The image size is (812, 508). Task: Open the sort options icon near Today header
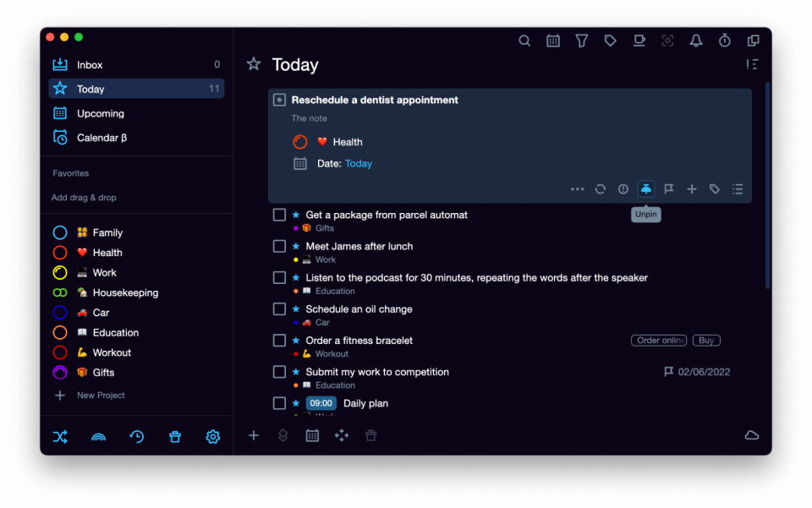point(751,63)
